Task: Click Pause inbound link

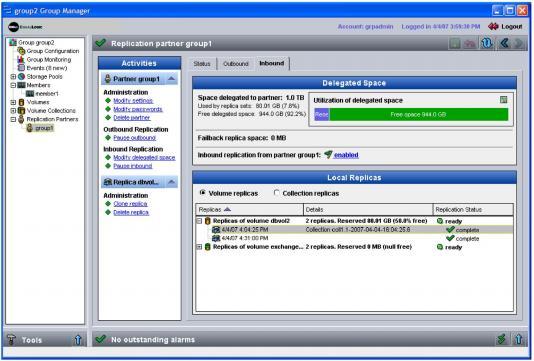Action: tap(133, 166)
